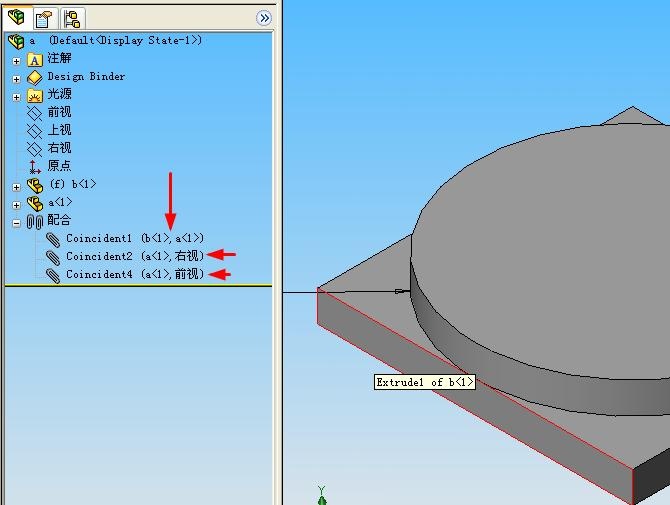Expand the 注解 annotations node

[x=16, y=61]
